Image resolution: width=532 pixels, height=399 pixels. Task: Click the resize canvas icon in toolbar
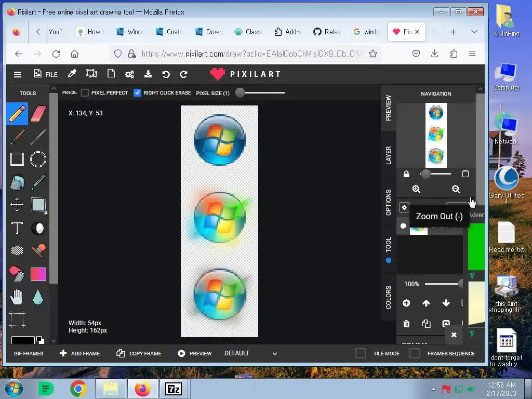pos(91,74)
